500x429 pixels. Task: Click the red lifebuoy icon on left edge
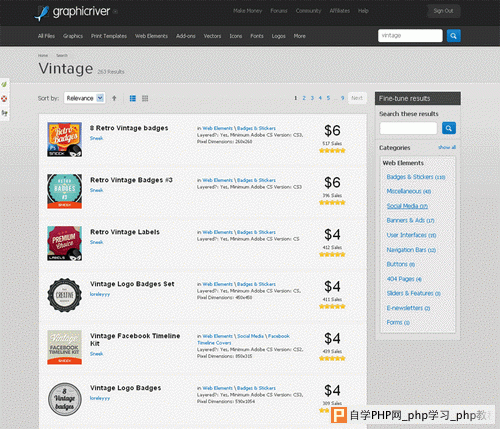(4, 99)
